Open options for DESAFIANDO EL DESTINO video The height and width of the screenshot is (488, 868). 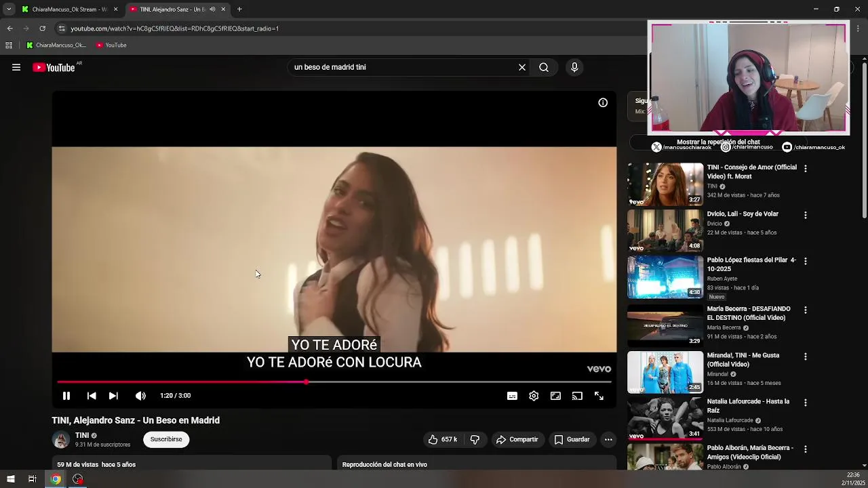806,310
